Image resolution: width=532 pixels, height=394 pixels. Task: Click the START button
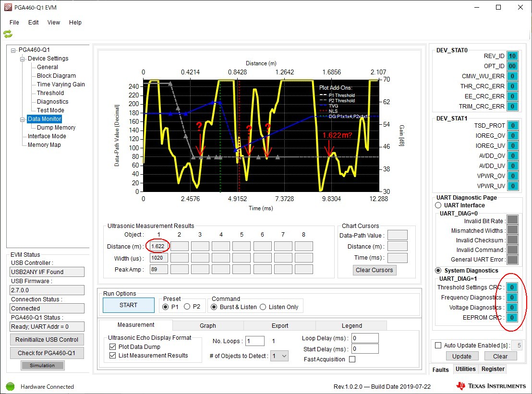tap(129, 305)
